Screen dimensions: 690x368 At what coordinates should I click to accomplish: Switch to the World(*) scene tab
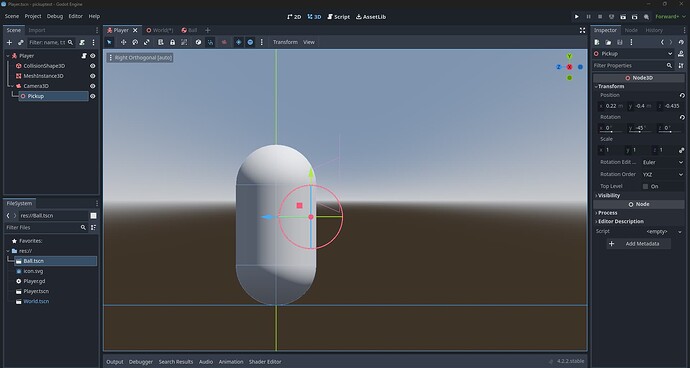160,30
